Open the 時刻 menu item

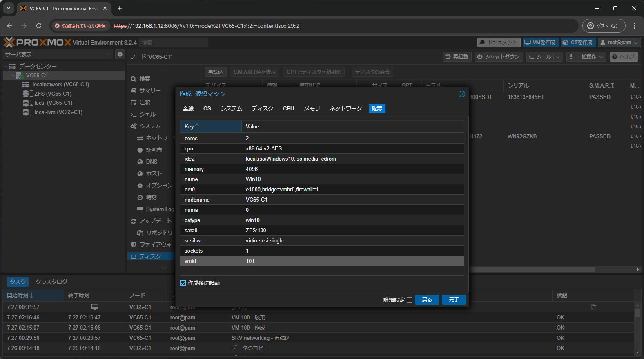[x=151, y=197]
